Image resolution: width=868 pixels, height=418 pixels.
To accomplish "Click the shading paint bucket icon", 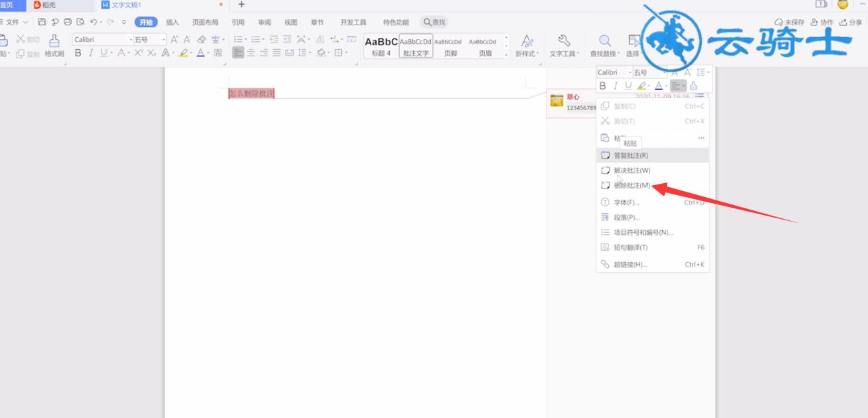I will (321, 53).
